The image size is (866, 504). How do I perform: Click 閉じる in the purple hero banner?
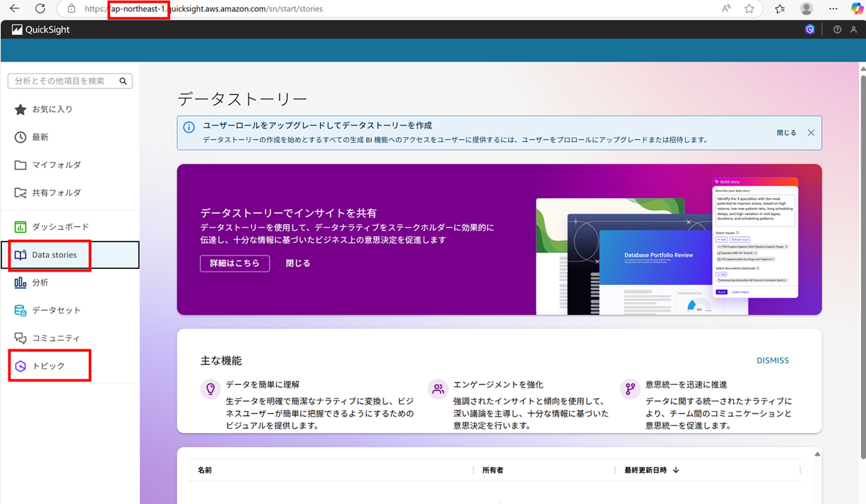pyautogui.click(x=298, y=263)
